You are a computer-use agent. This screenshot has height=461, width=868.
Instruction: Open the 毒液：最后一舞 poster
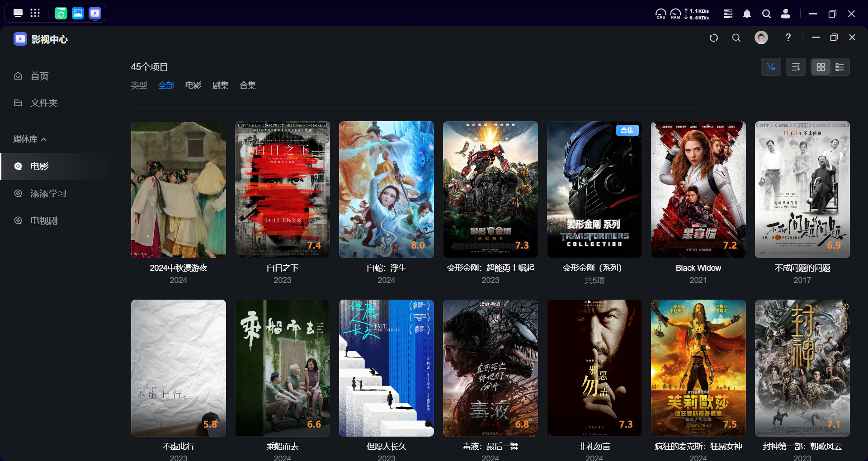[491, 368]
